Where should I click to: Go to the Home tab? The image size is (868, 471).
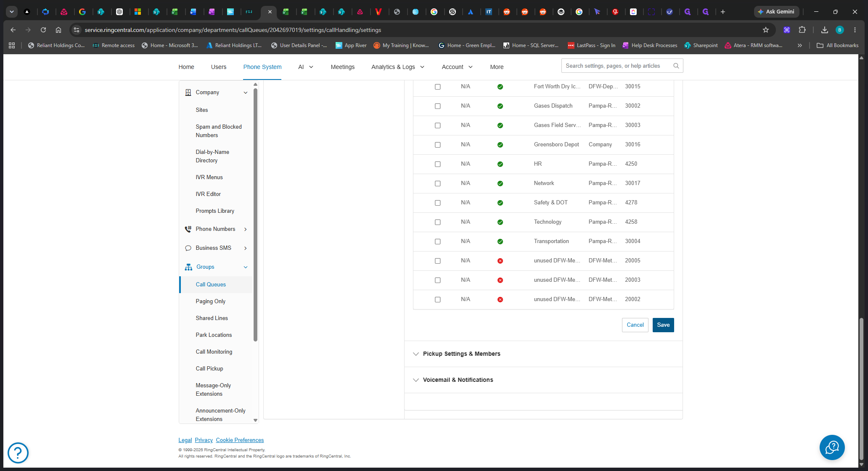click(186, 67)
